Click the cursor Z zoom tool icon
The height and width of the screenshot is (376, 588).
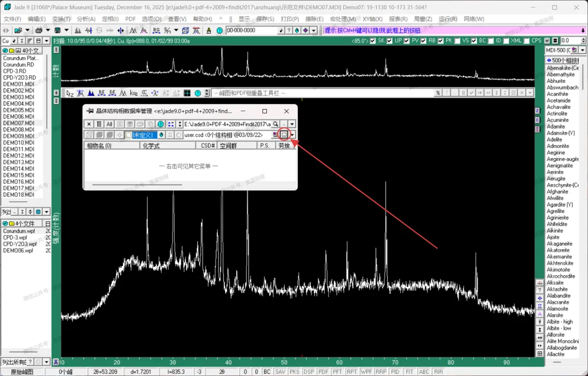pos(70,93)
